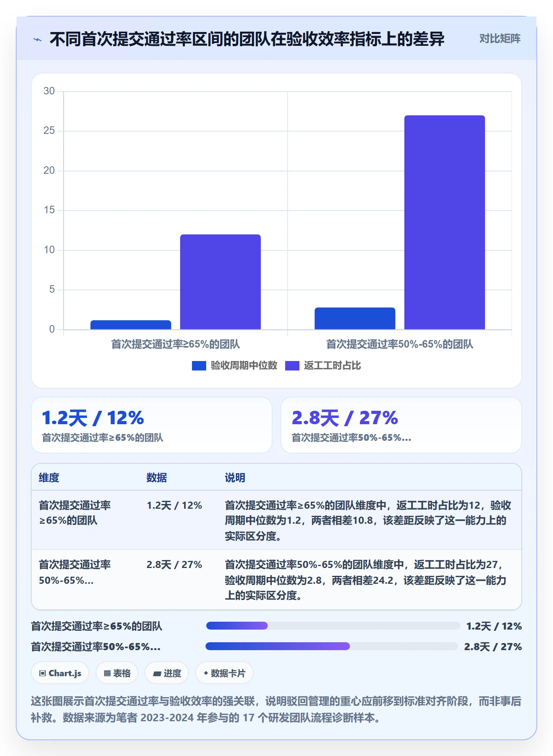Click the 2.8 blue bar for 50%-65% teams
The width and height of the screenshot is (553, 756).
pos(355,318)
